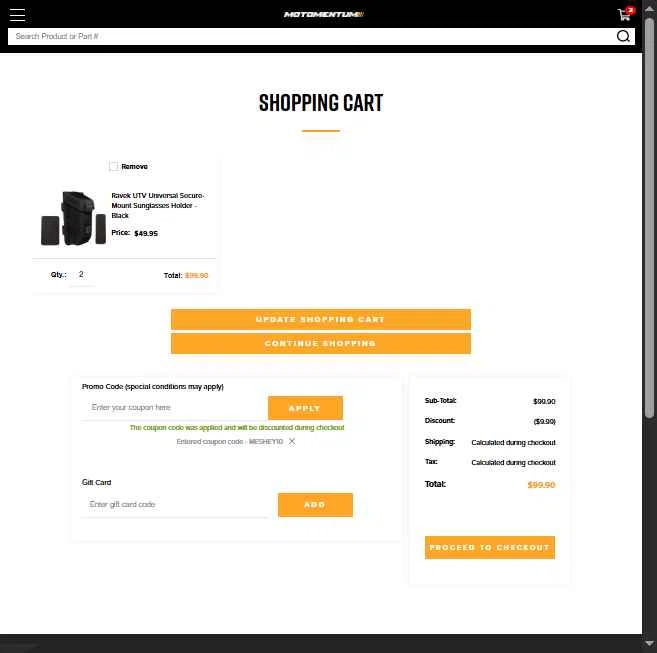Click the orange order Total $99.90 in summary

click(541, 485)
